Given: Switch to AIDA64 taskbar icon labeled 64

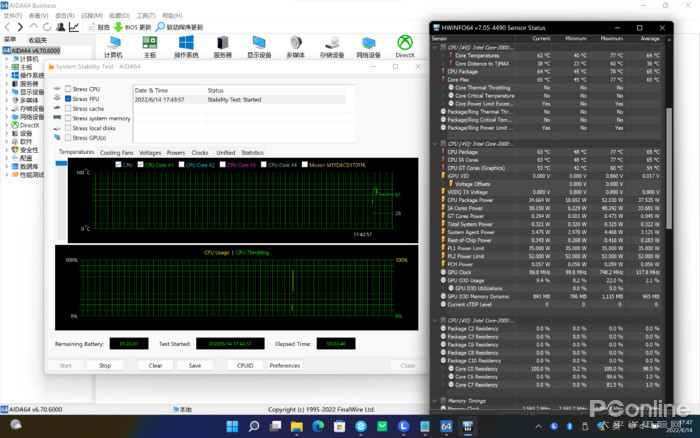Looking at the screenshot, I should click(446, 426).
